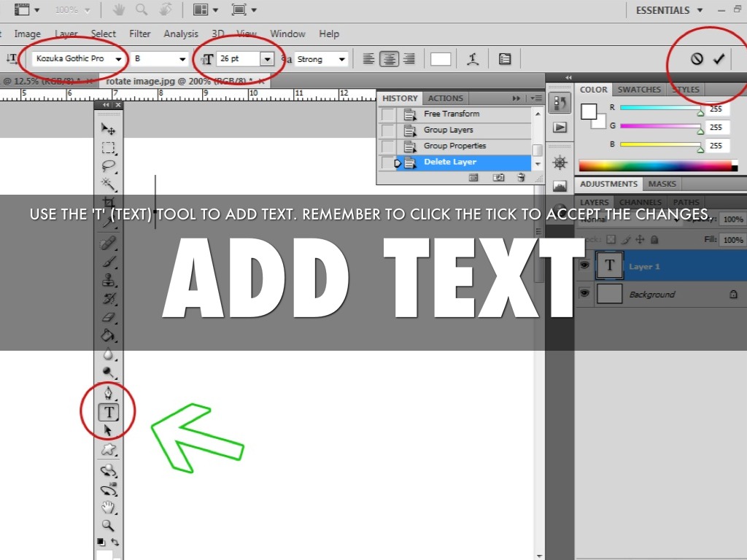Click the red R value field
Screen dimensions: 747x560
tap(716, 109)
